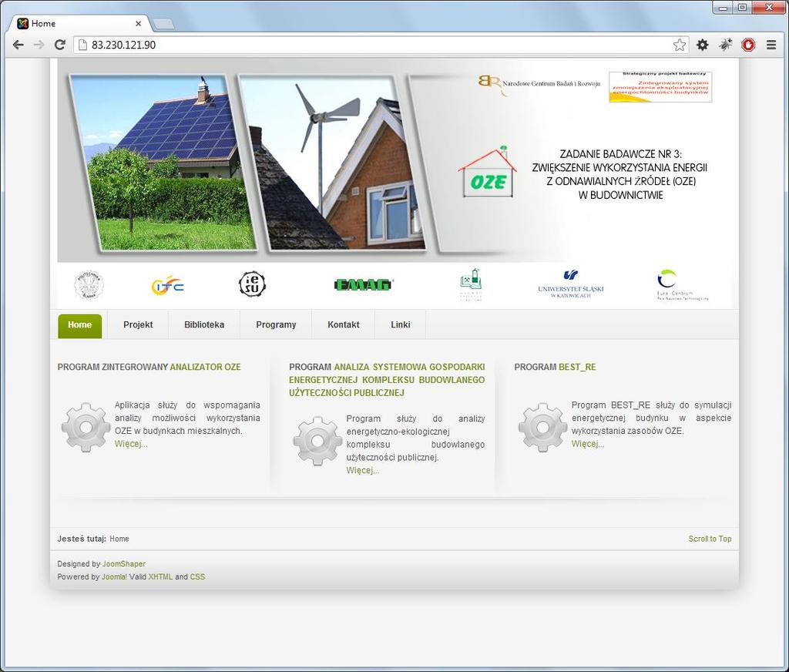
Task: Select the Home tab in browser
Action: point(78,24)
